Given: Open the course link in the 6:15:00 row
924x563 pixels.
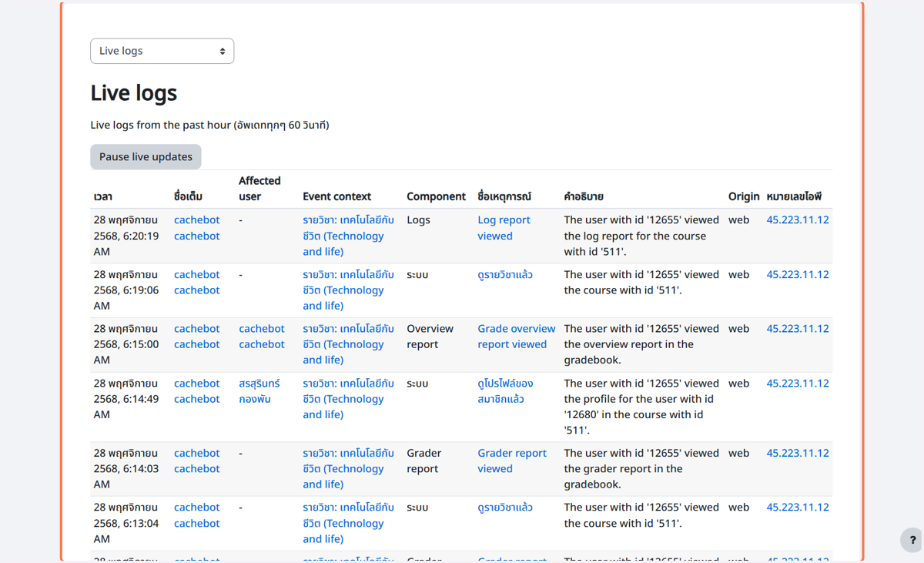Looking at the screenshot, I should 348,344.
